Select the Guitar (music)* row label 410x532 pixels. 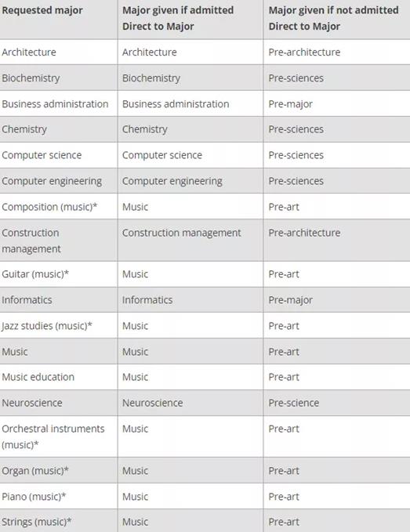pyautogui.click(x=35, y=274)
